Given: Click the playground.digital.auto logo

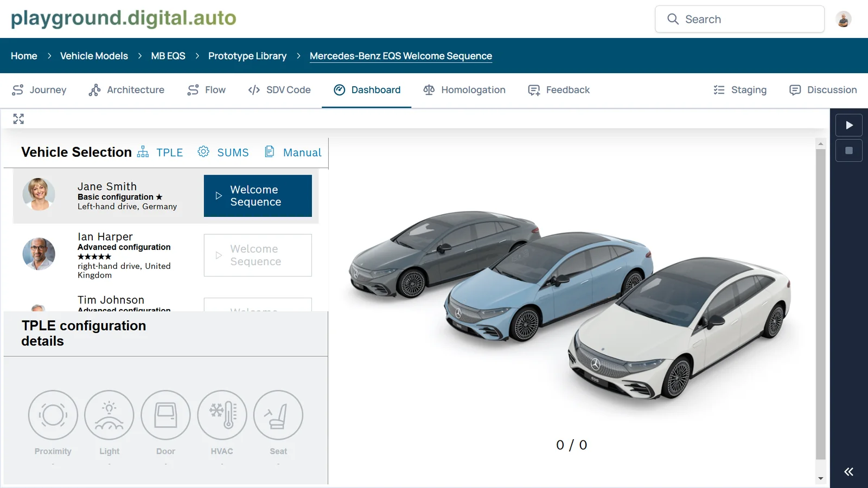Looking at the screenshot, I should click(124, 18).
